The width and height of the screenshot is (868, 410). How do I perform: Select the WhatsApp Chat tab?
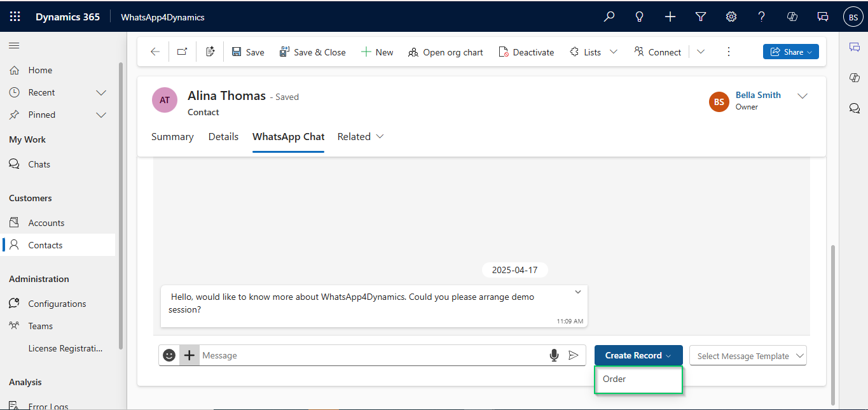click(x=289, y=137)
